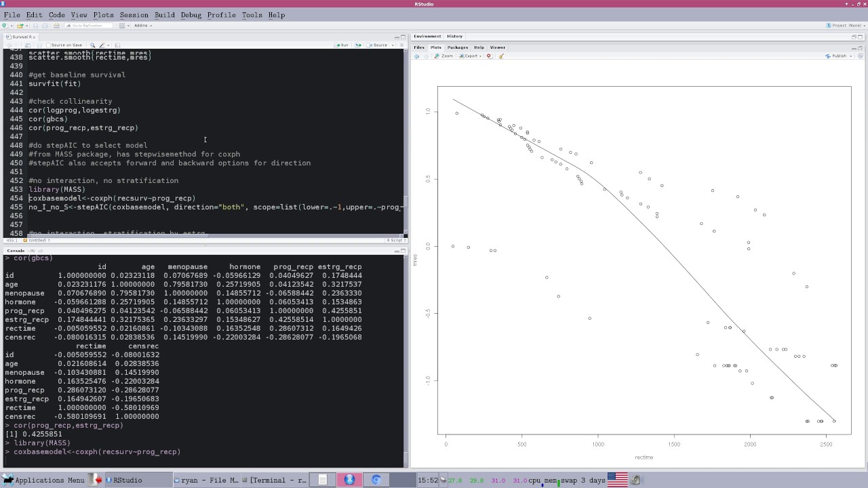Select the Survival.R editor tab

click(x=20, y=37)
